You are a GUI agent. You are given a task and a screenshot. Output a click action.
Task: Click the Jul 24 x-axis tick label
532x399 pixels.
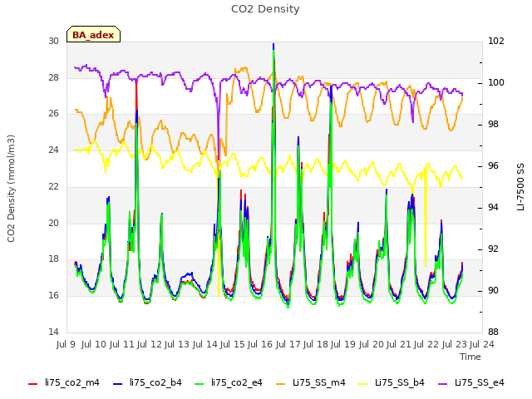click(x=482, y=345)
